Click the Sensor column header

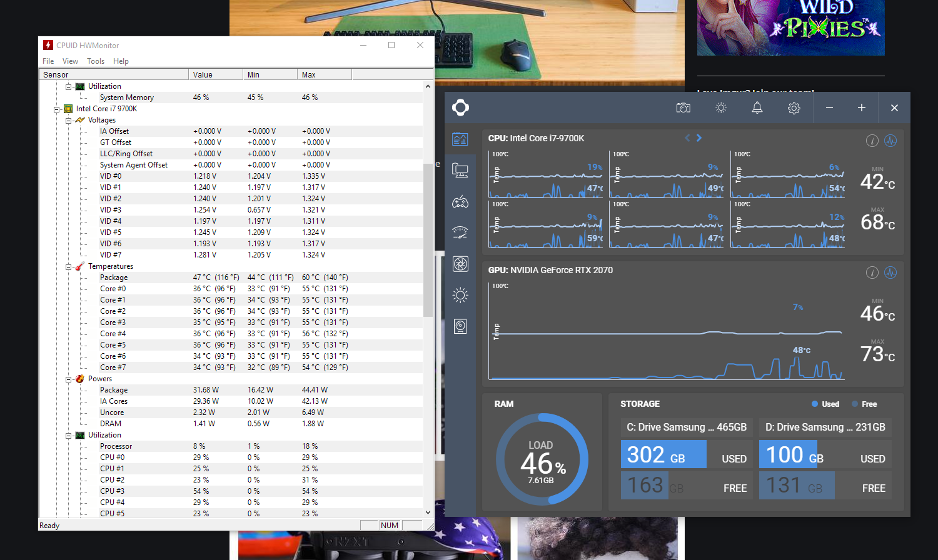(114, 74)
